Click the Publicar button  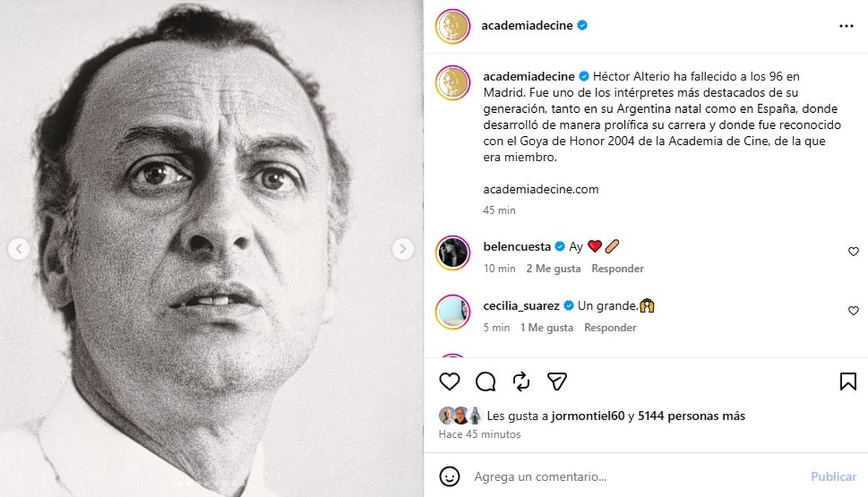click(x=833, y=477)
